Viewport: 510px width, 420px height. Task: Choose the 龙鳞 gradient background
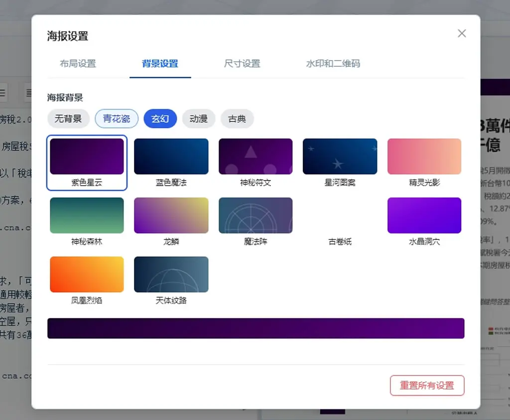(x=171, y=222)
